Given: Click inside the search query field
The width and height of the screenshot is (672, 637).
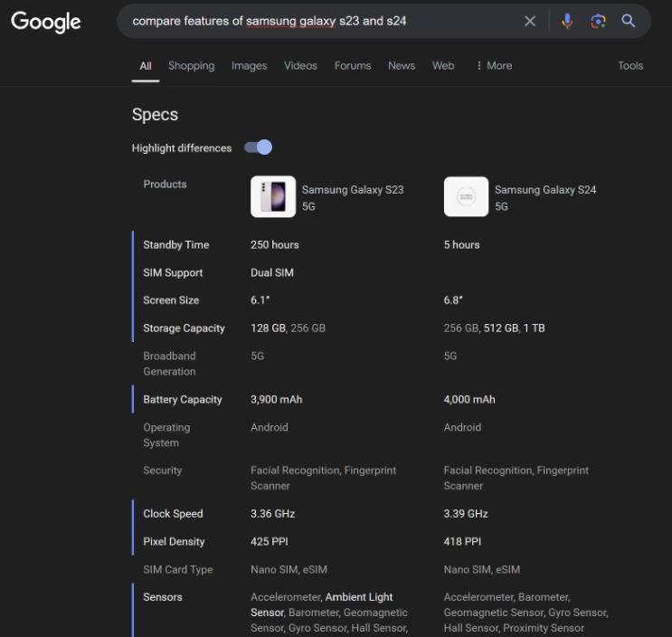Looking at the screenshot, I should (317, 21).
